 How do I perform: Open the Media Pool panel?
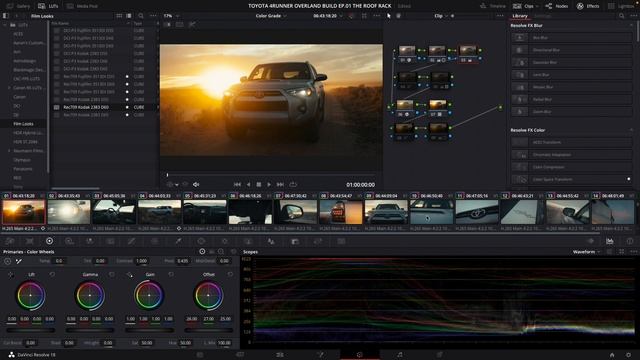pos(82,6)
